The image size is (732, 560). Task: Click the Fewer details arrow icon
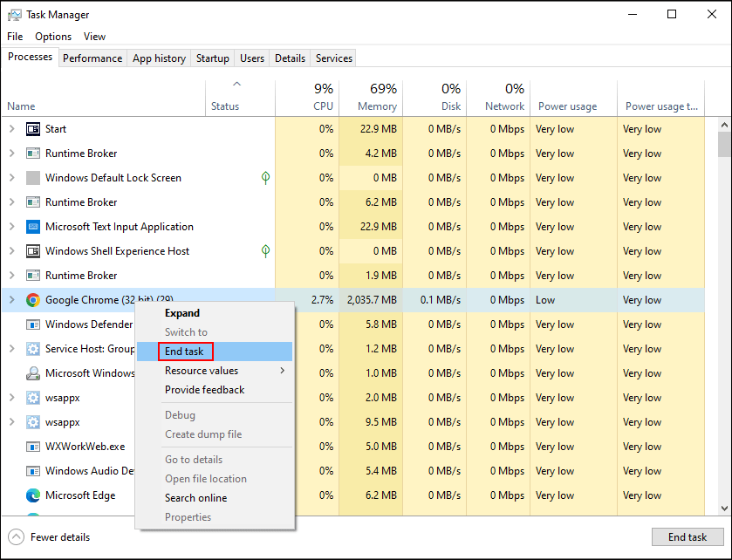tap(16, 537)
